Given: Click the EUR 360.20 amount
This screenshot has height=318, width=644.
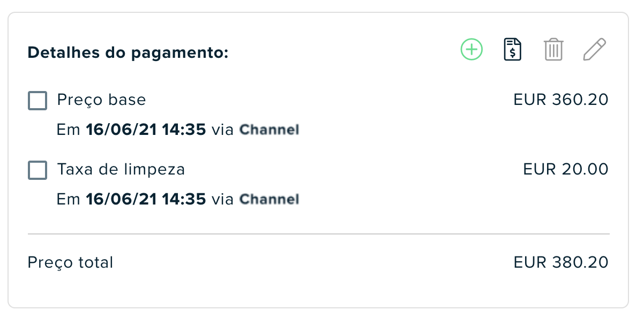Looking at the screenshot, I should (x=561, y=100).
